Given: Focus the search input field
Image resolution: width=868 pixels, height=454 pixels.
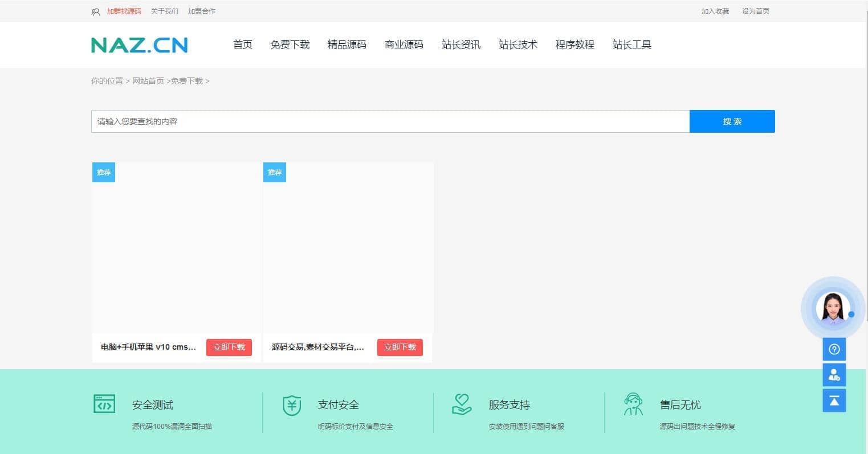Looking at the screenshot, I should click(x=390, y=121).
